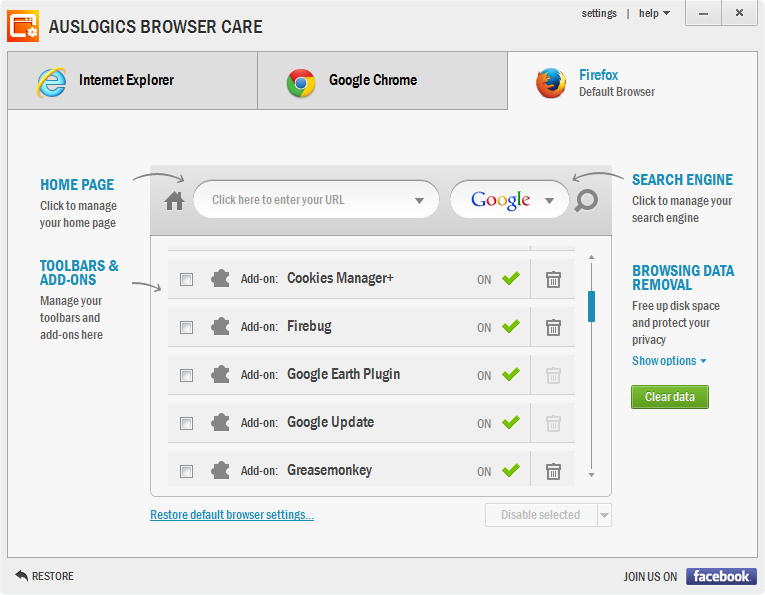Screen dimensions: 765x595
Task: Click the Google Update trash icon
Action: [553, 423]
